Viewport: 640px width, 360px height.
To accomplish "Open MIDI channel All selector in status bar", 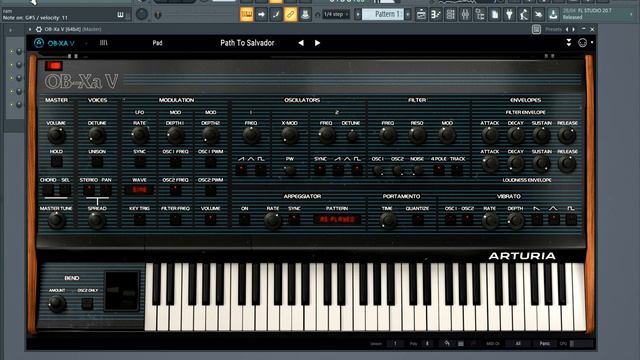I will tap(518, 344).
